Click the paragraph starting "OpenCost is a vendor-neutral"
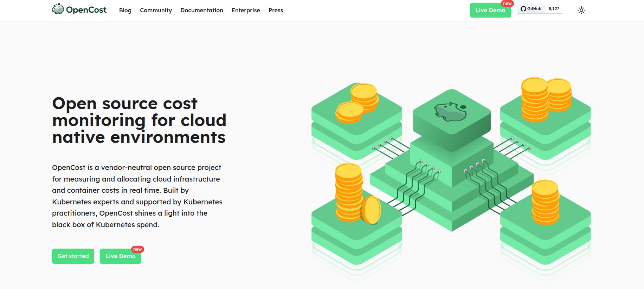 click(x=137, y=196)
